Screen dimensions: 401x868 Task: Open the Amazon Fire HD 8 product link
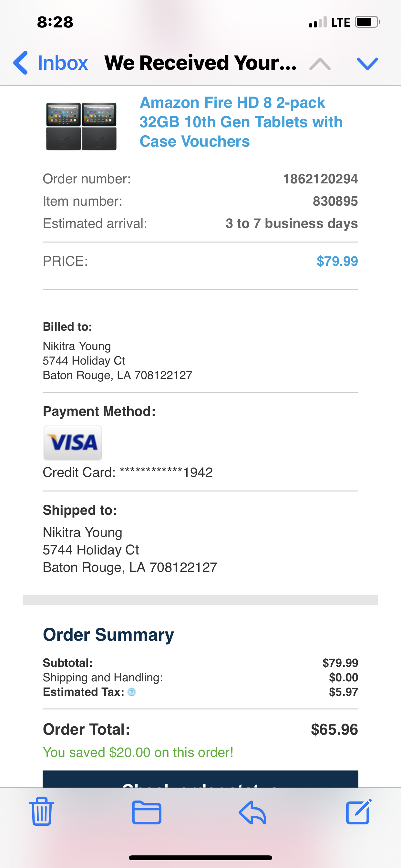[x=241, y=122]
